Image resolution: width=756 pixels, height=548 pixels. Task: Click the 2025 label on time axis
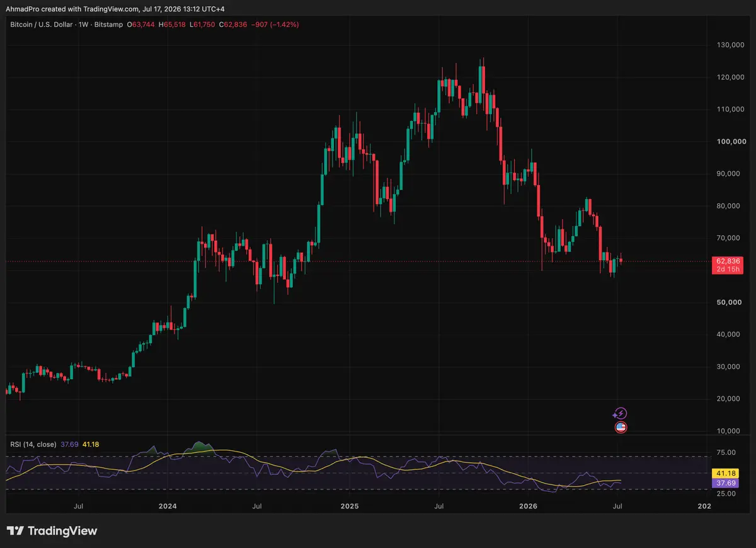[349, 506]
